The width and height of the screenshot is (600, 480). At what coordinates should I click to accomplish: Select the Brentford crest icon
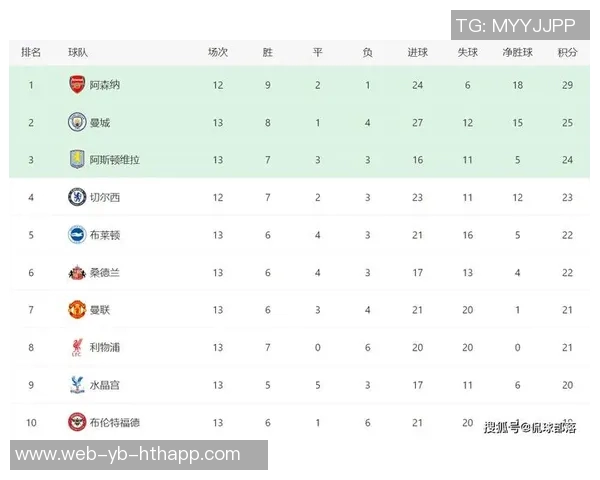77,422
